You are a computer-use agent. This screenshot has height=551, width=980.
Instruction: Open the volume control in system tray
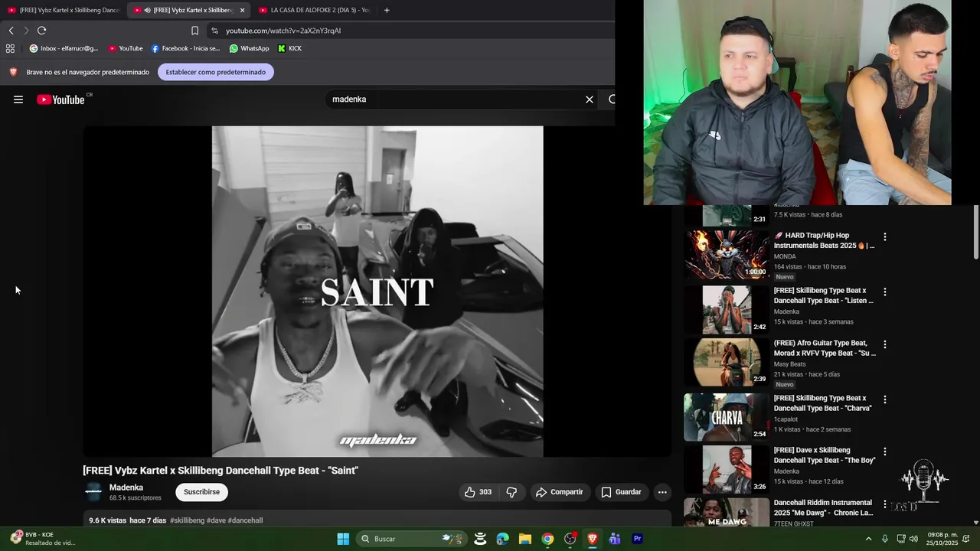913,539
